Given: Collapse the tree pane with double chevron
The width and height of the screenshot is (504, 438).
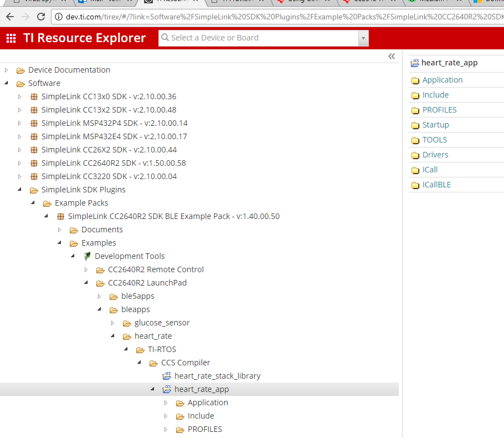Looking at the screenshot, I should point(391,57).
